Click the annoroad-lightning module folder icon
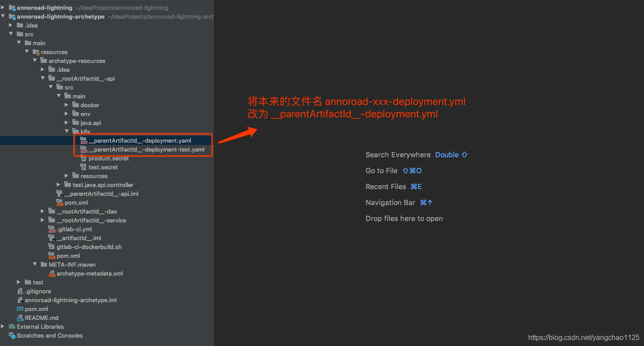 coord(12,8)
